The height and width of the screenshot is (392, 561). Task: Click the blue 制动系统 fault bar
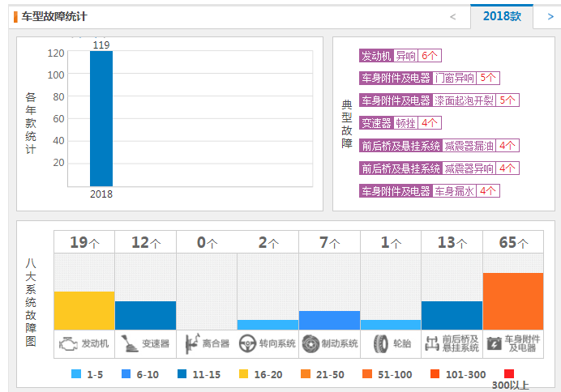pos(329,320)
